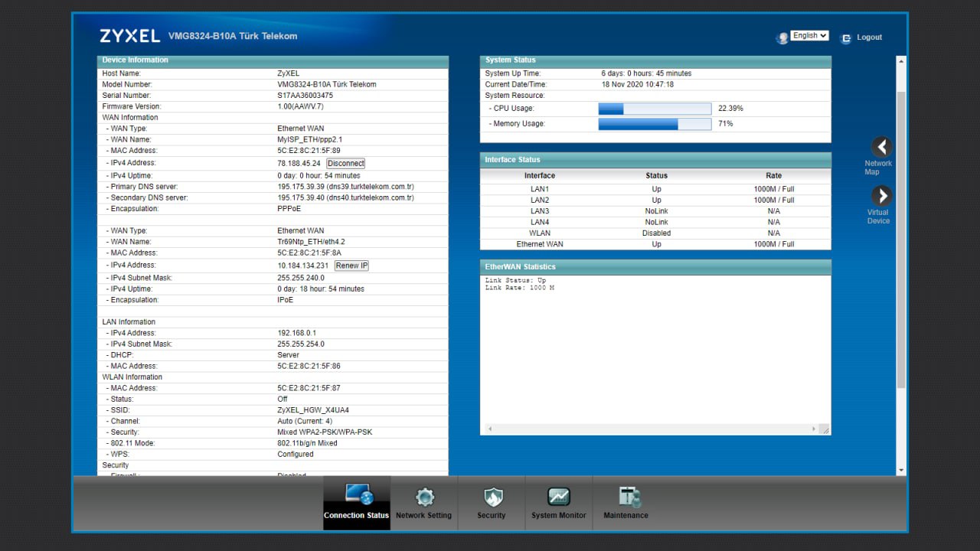Click the memory usage value 71%
980x551 pixels.
(725, 124)
